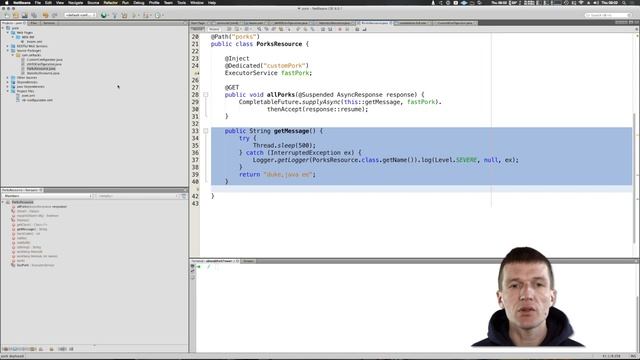Select pom.xml under Project Files

point(28,96)
